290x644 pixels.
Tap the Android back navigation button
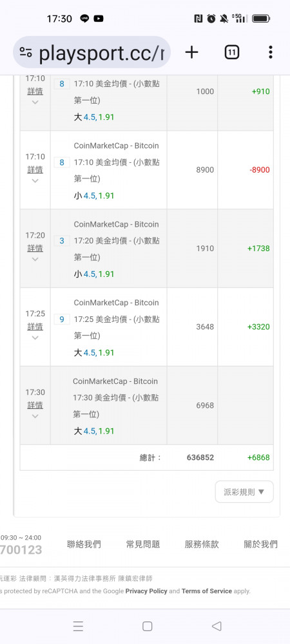[x=217, y=626]
